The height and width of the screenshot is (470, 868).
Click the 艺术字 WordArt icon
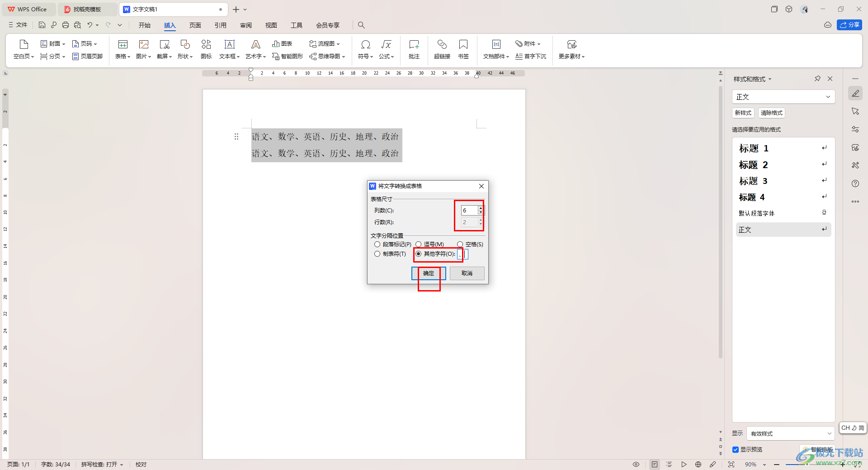[255, 44]
